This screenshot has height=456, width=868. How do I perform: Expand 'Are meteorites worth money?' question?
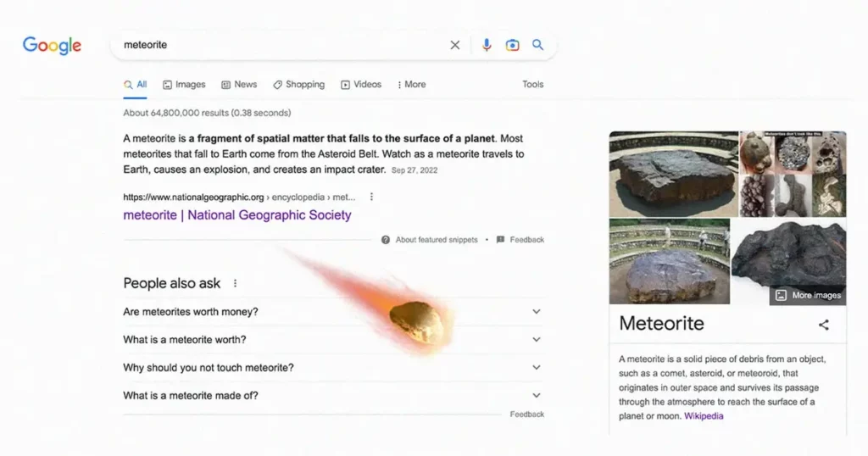pos(333,312)
